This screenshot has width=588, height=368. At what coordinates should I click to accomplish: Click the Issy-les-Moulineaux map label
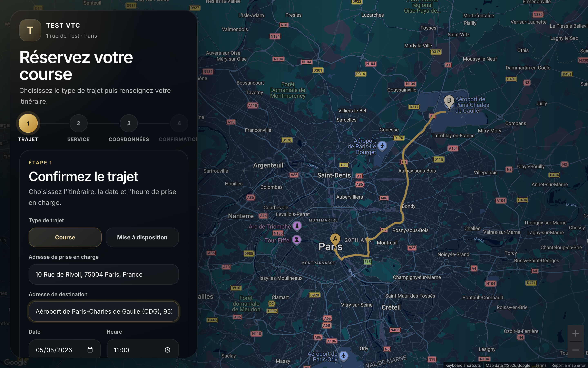[281, 278]
